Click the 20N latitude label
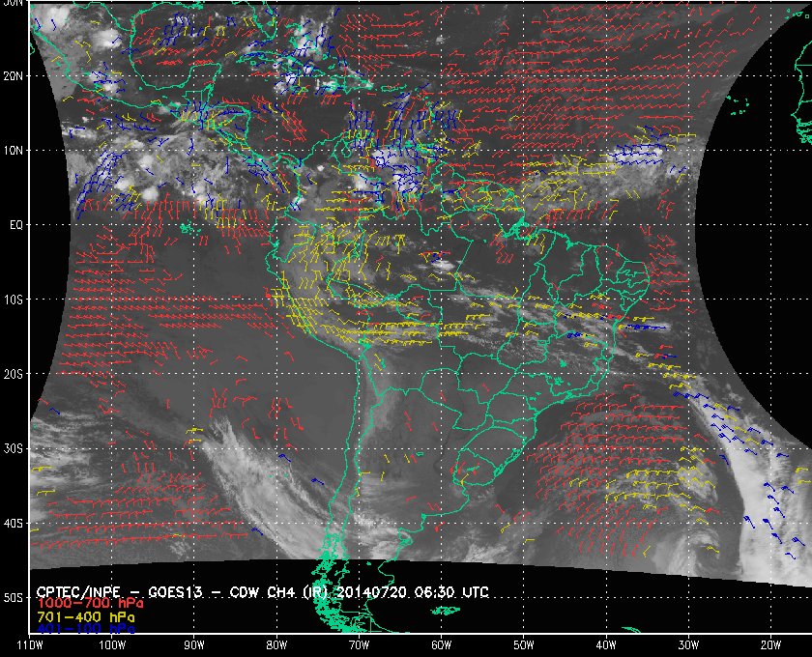Image resolution: width=812 pixels, height=657 pixels. point(14,76)
